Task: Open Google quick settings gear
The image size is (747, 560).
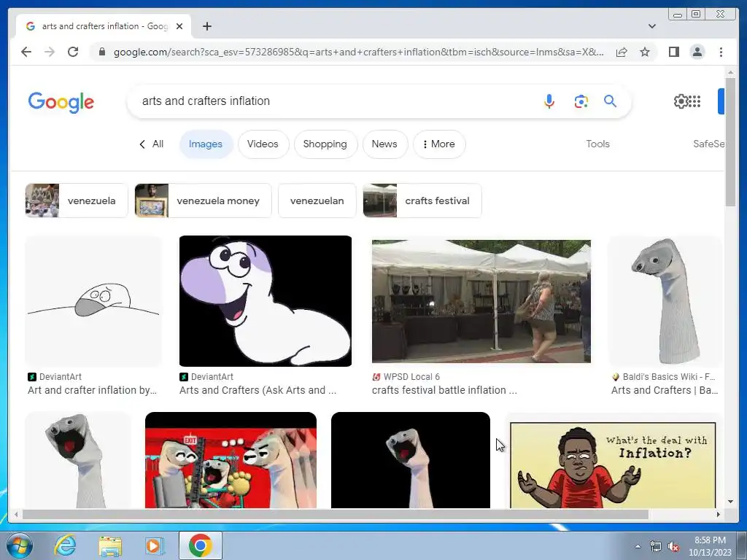Action: click(x=681, y=101)
